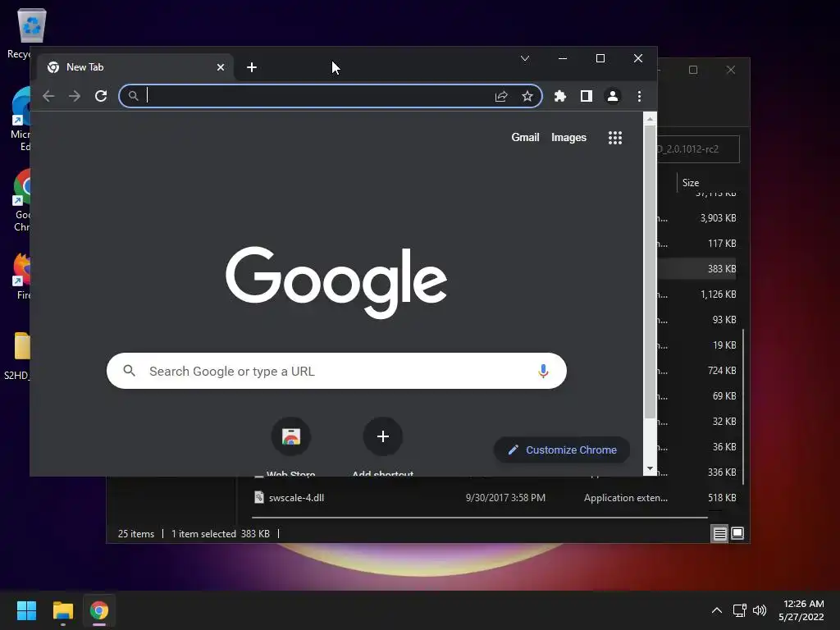Viewport: 840px width, 630px height.
Task: Click Chrome scrollbar down arrow
Action: coord(650,468)
